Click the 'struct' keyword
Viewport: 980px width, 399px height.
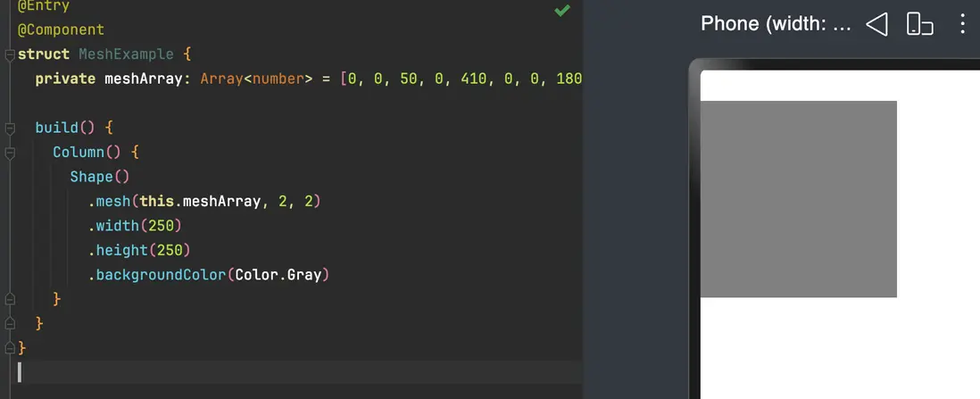[x=43, y=54]
